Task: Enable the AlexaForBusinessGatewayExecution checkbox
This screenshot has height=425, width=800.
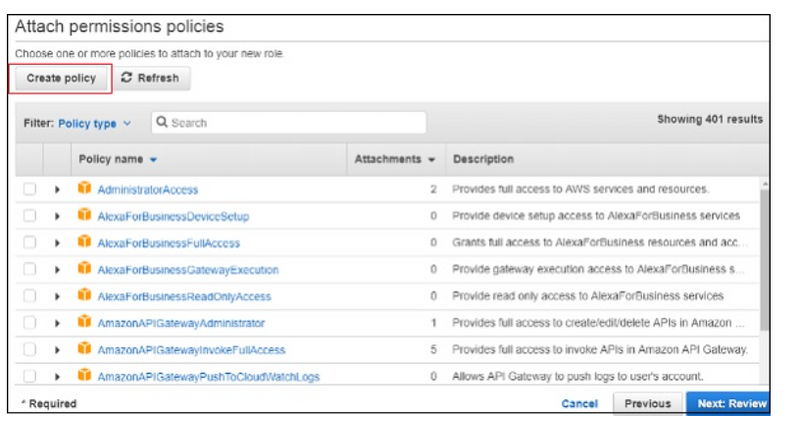Action: point(30,269)
